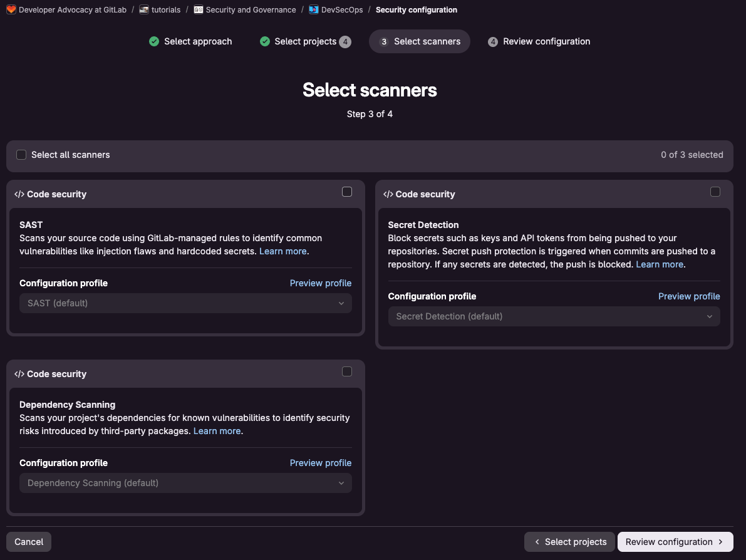This screenshot has height=560, width=746.
Task: Click Select all scanners label
Action: [x=70, y=155]
